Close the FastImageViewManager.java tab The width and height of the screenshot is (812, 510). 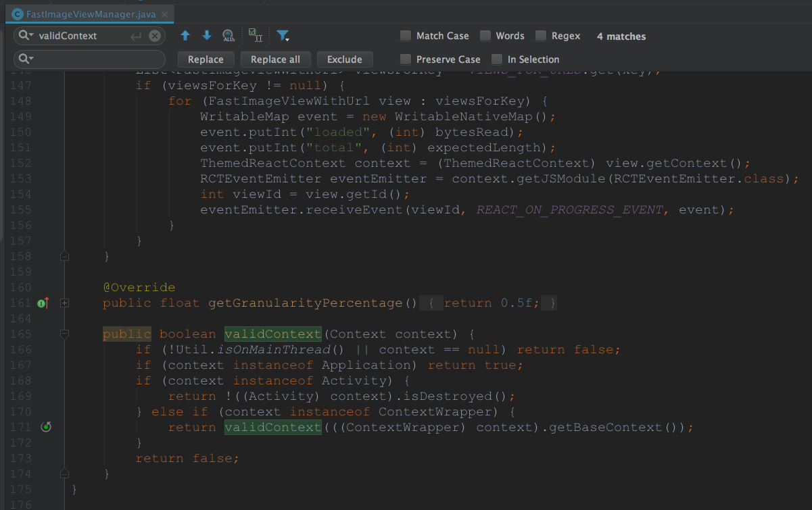[x=164, y=14]
